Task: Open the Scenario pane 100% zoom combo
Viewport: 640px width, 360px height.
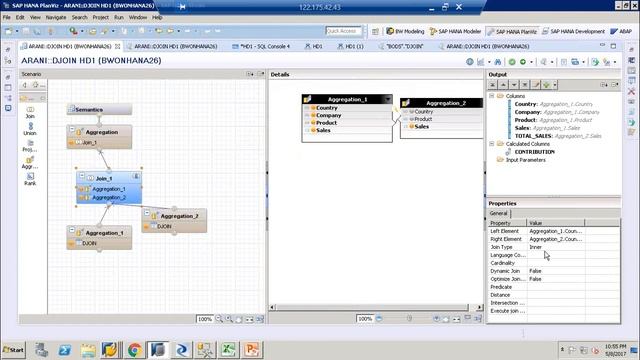Action: point(204,319)
